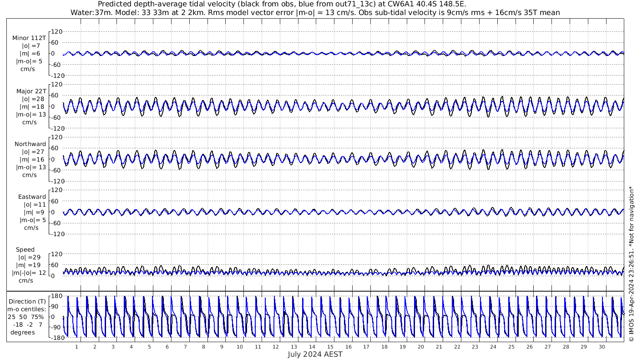Click day '10' on the date axis
The height and width of the screenshot is (364, 637).
(240, 347)
